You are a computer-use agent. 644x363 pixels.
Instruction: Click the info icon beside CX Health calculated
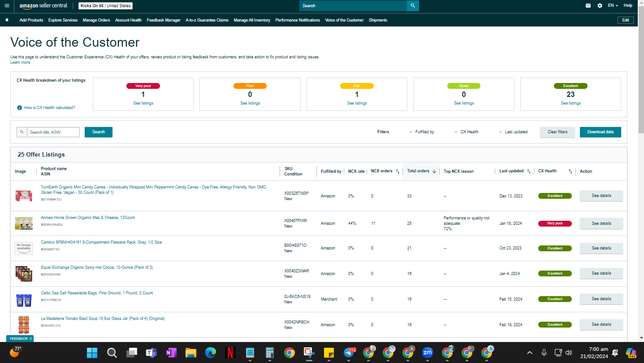20,108
